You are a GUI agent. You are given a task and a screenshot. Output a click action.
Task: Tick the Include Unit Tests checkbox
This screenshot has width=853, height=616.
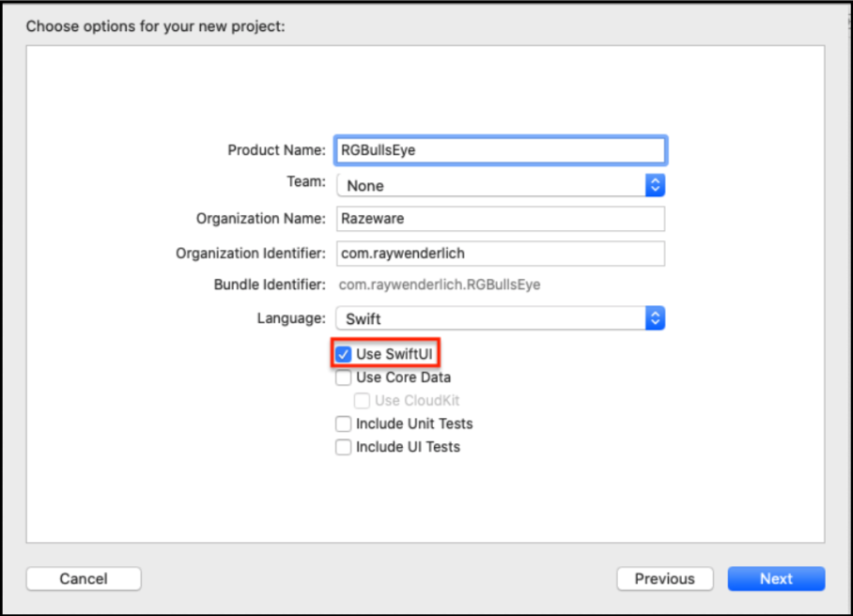coord(344,424)
